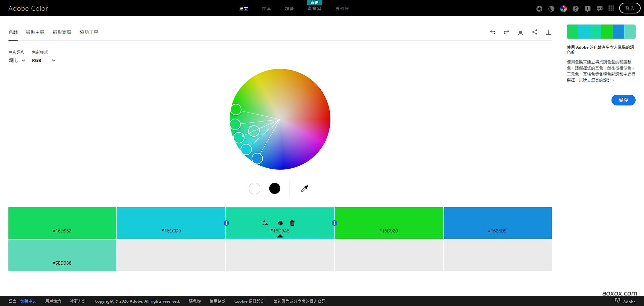Open the Cookie 偏好設定 link
644x306 pixels.
[x=249, y=301]
